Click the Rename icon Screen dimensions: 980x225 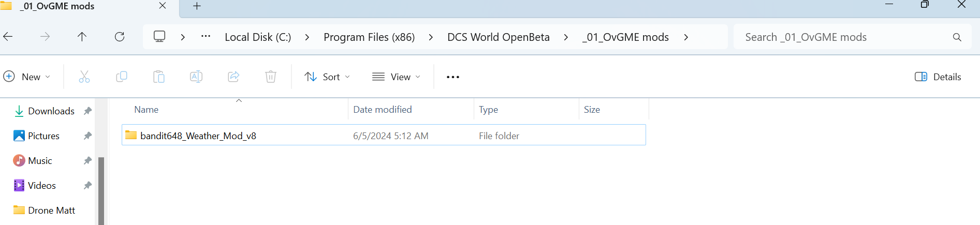coord(196,77)
